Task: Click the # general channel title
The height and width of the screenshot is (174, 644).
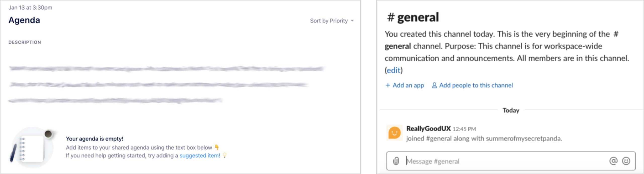Action: [413, 17]
